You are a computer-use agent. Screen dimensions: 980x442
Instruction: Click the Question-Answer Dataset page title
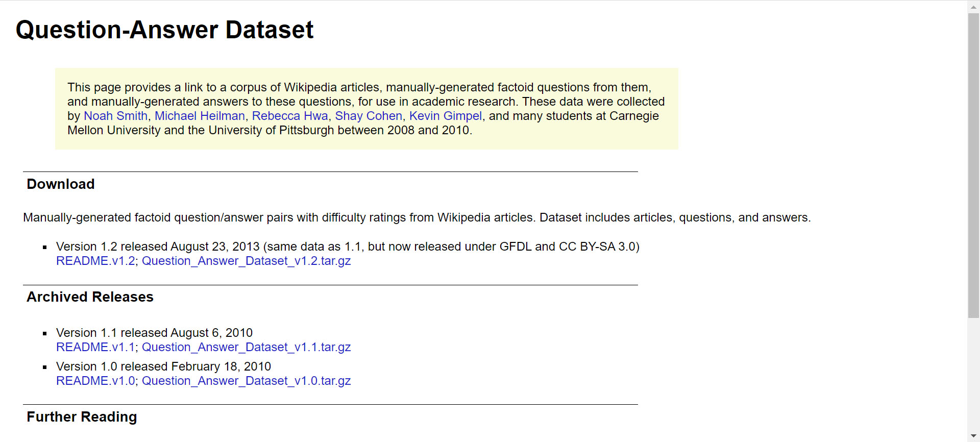pyautogui.click(x=164, y=30)
